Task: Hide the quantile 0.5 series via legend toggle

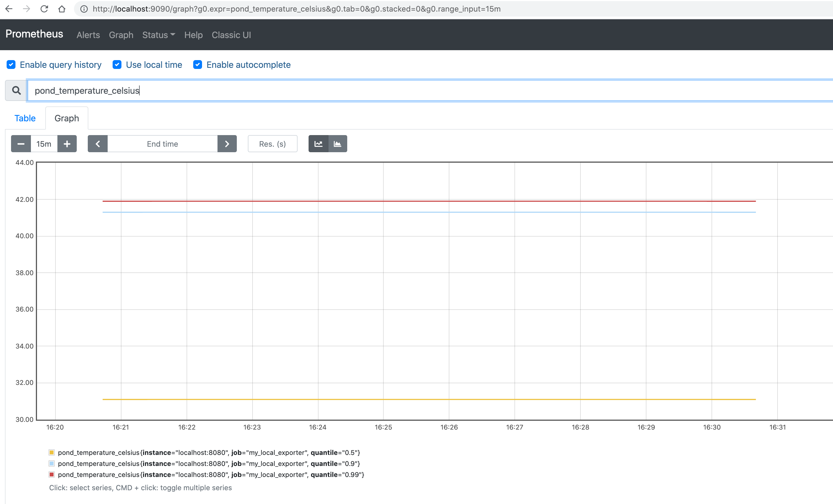Action: [x=208, y=453]
